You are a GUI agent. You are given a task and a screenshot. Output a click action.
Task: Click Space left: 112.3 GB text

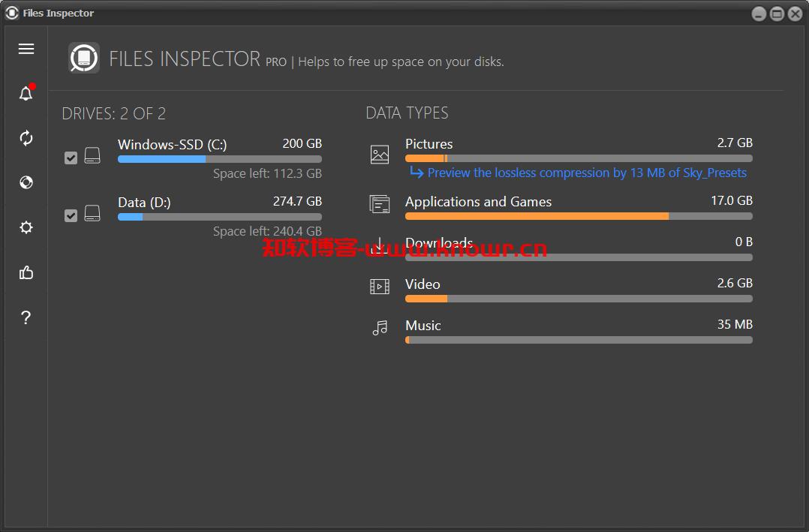coord(267,173)
